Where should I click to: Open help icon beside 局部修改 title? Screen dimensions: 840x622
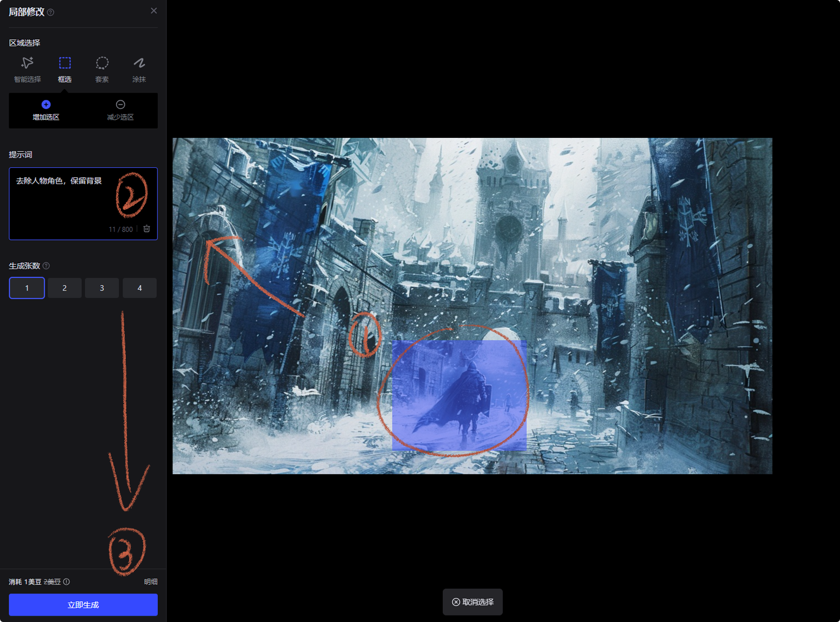tap(51, 13)
